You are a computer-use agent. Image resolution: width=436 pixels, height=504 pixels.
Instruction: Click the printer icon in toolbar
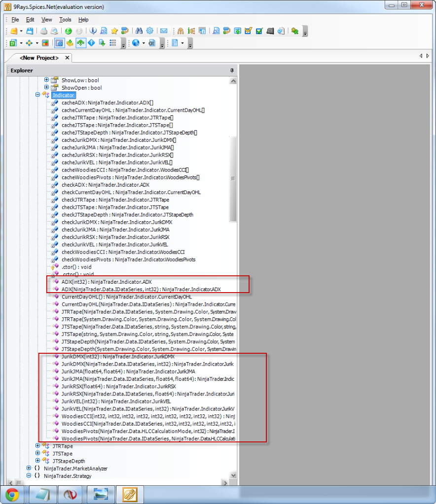tap(43, 31)
